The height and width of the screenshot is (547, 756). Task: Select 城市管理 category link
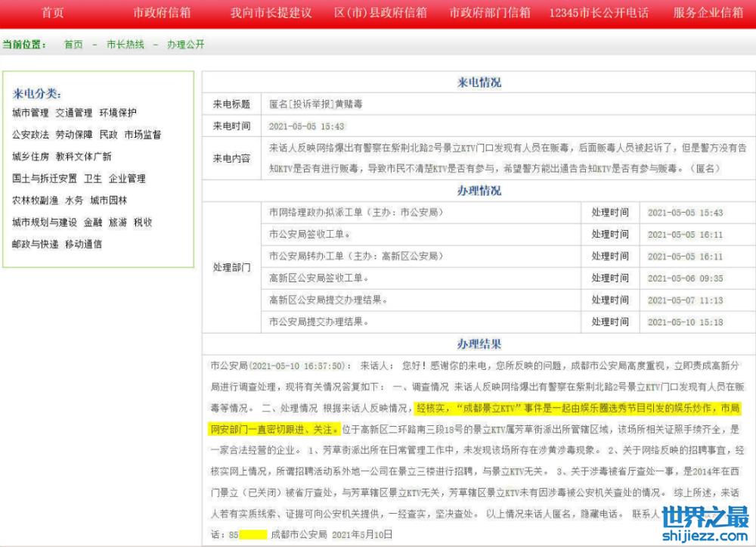point(31,113)
